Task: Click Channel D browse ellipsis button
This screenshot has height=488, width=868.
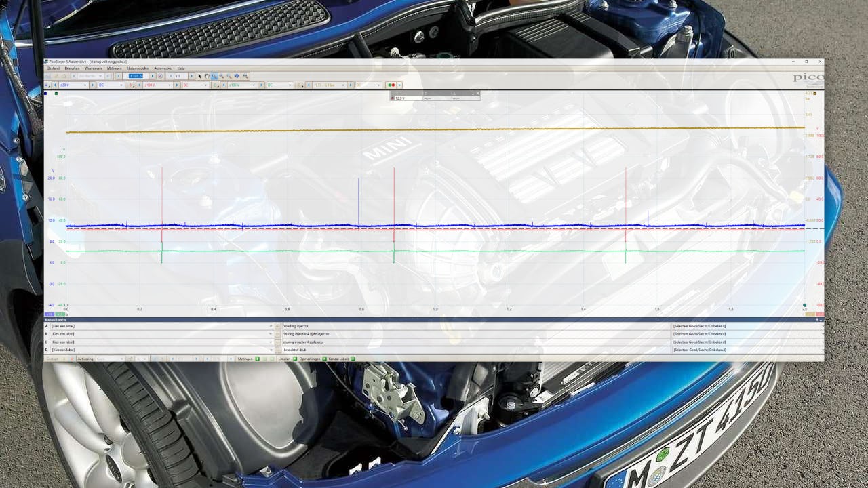Action: (x=277, y=350)
